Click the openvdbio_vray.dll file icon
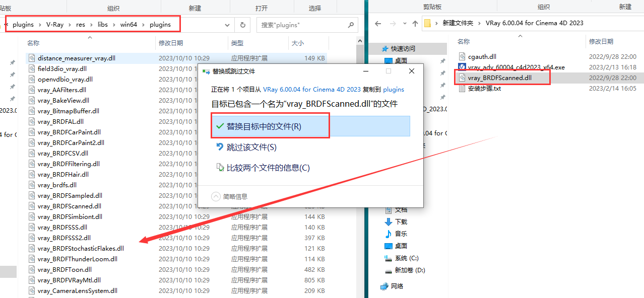Screen dimensions: 644x298 point(32,79)
